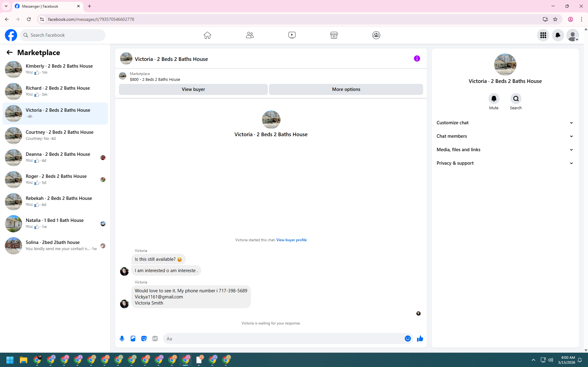Open the account profile avatar menu
Image resolution: width=588 pixels, height=367 pixels.
pyautogui.click(x=573, y=35)
